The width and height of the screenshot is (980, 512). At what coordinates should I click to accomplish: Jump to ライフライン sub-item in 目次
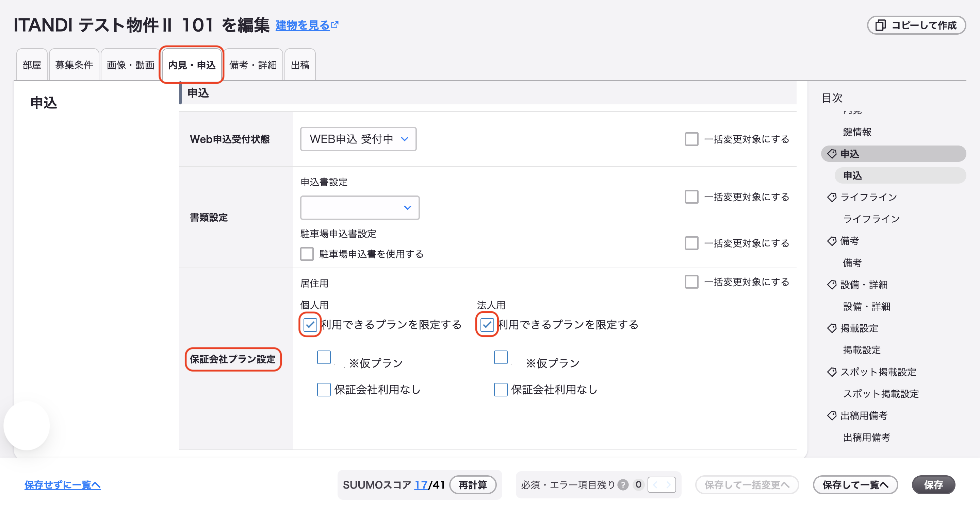tap(871, 219)
